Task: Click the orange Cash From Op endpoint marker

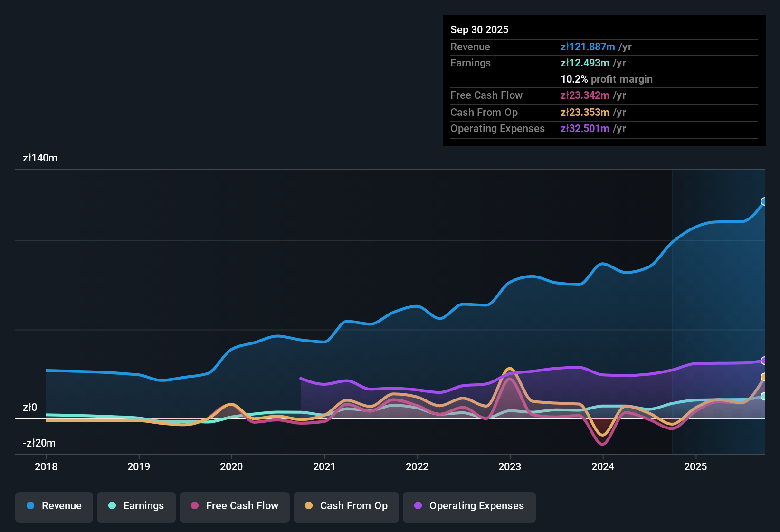Action: click(x=764, y=377)
